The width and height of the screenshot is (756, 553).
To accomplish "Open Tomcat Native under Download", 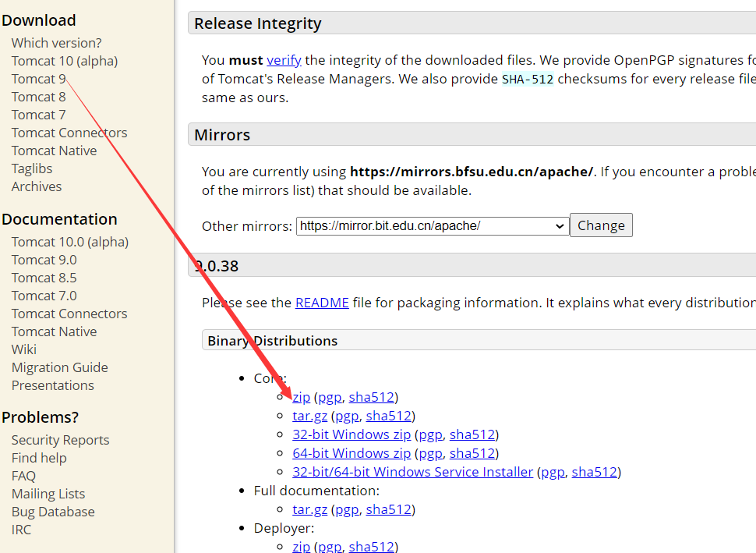I will pyautogui.click(x=54, y=151).
